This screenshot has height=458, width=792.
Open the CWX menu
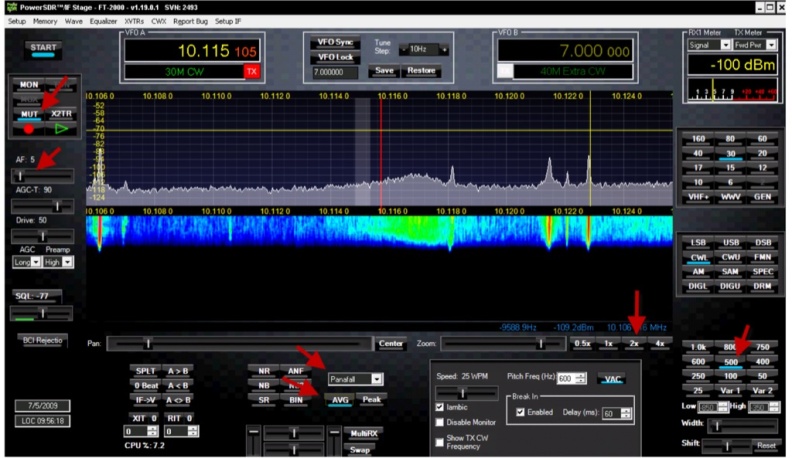click(x=159, y=21)
